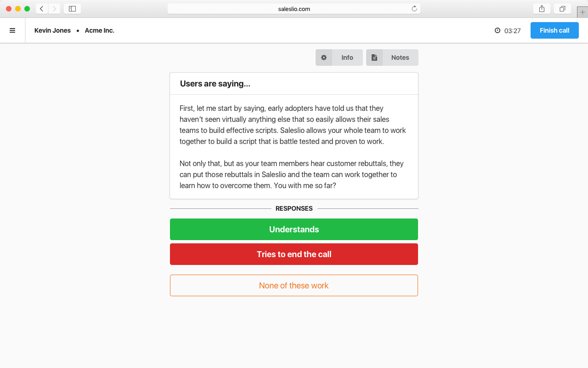Click the Users are saying... heading
The width and height of the screenshot is (588, 368).
click(x=215, y=84)
